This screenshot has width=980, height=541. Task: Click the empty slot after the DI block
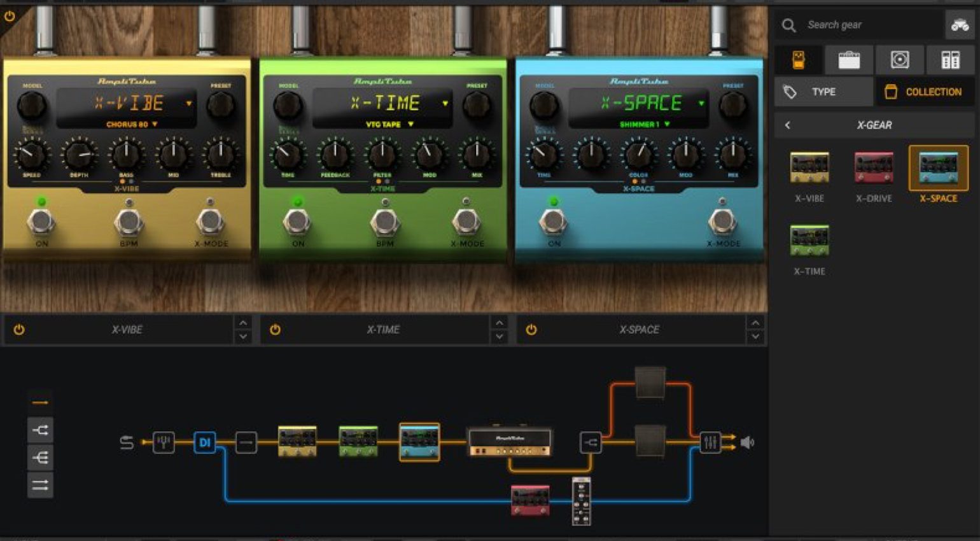pyautogui.click(x=246, y=442)
